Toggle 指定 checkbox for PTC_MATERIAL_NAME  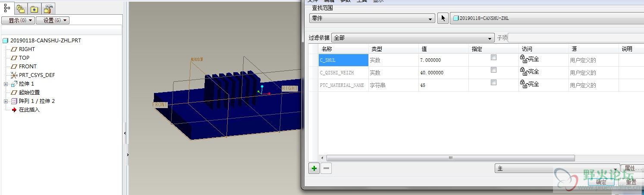point(493,82)
